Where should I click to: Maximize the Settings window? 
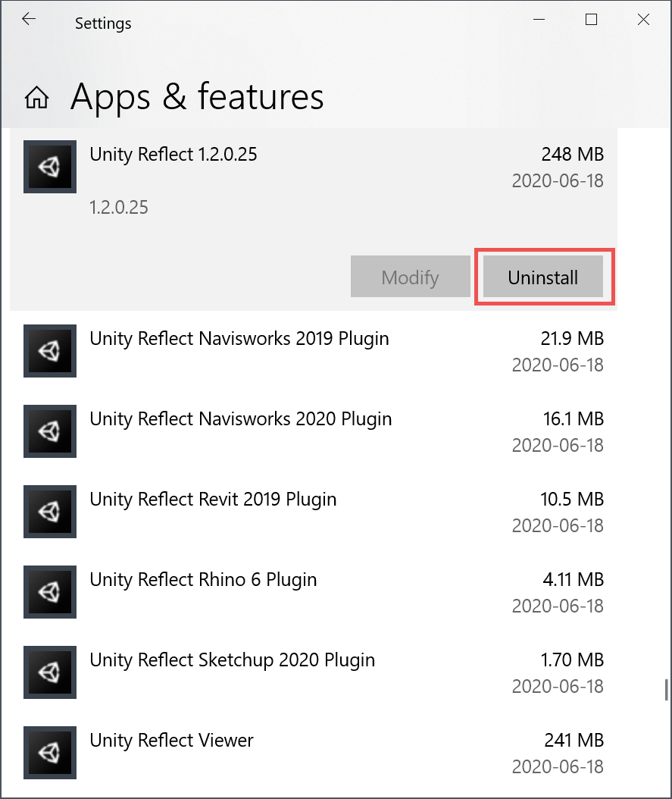591,20
